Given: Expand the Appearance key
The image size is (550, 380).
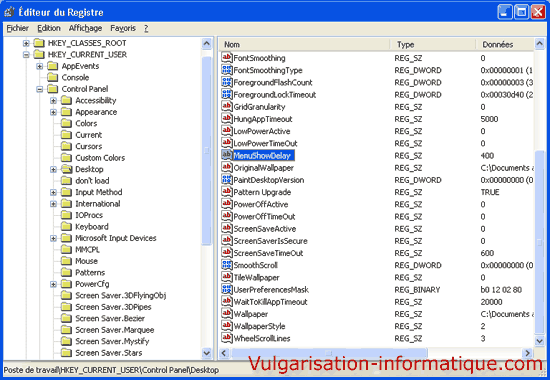Looking at the screenshot, I should (53, 112).
